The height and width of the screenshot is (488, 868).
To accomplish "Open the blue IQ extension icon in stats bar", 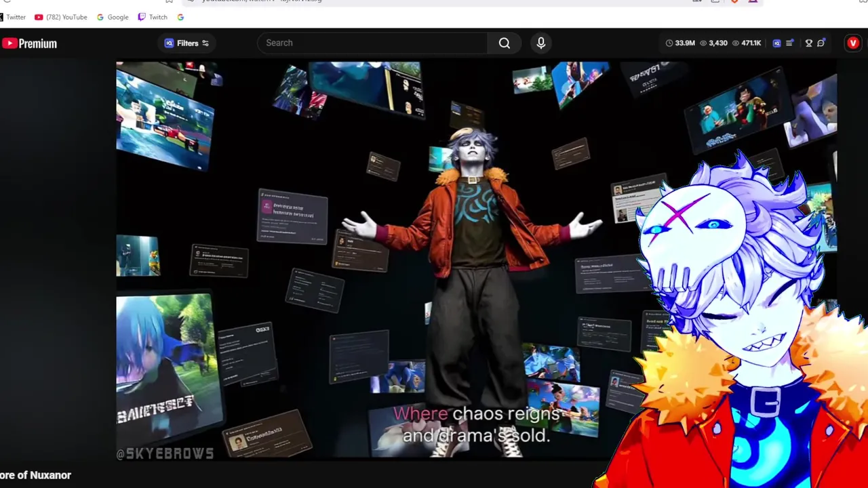I will tap(777, 43).
